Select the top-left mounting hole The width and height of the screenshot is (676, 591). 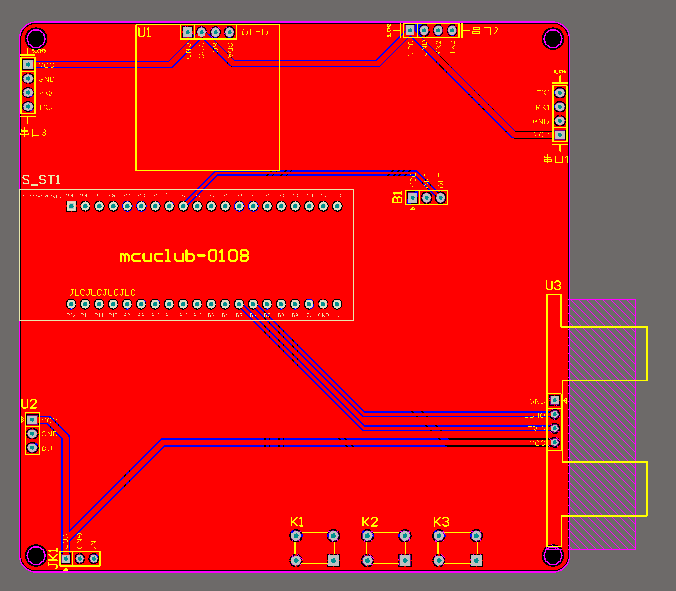coord(36,38)
